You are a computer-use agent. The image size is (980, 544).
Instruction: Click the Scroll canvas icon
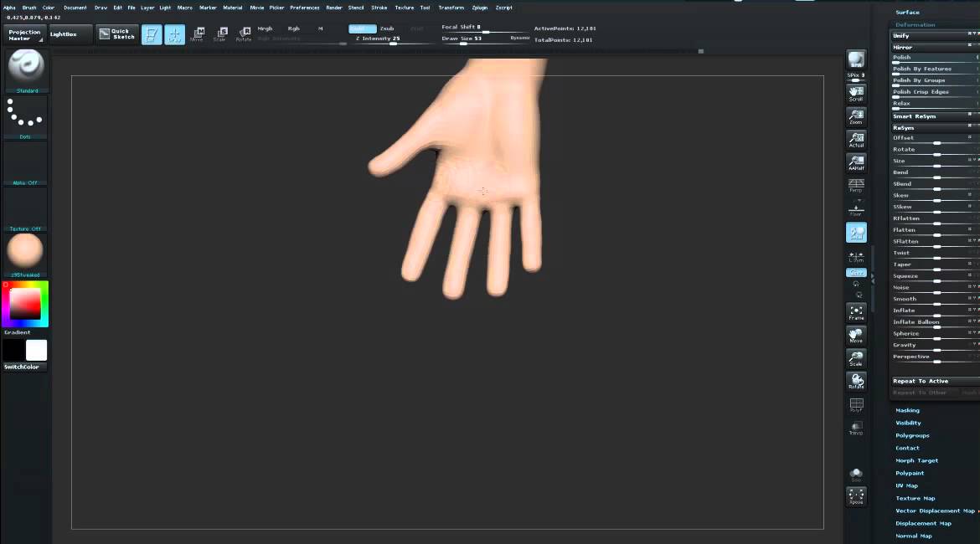[x=856, y=94]
